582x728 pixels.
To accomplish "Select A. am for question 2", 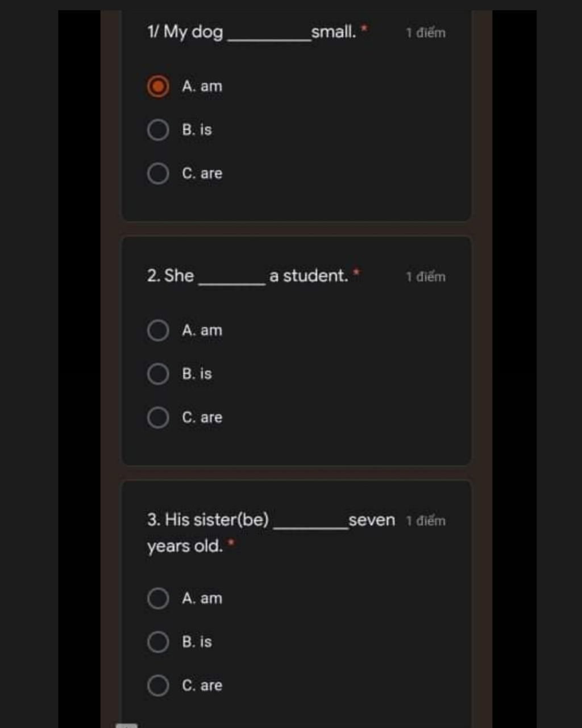I will pos(157,330).
